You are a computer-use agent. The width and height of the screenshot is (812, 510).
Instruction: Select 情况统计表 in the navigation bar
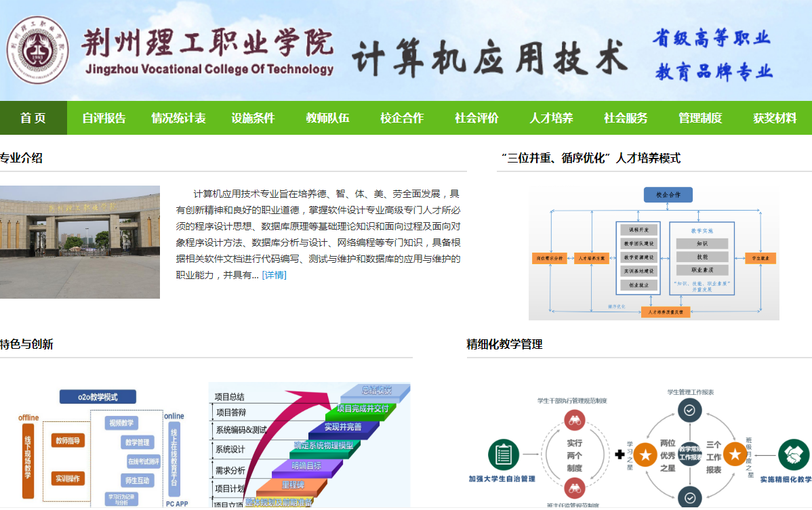coord(178,118)
